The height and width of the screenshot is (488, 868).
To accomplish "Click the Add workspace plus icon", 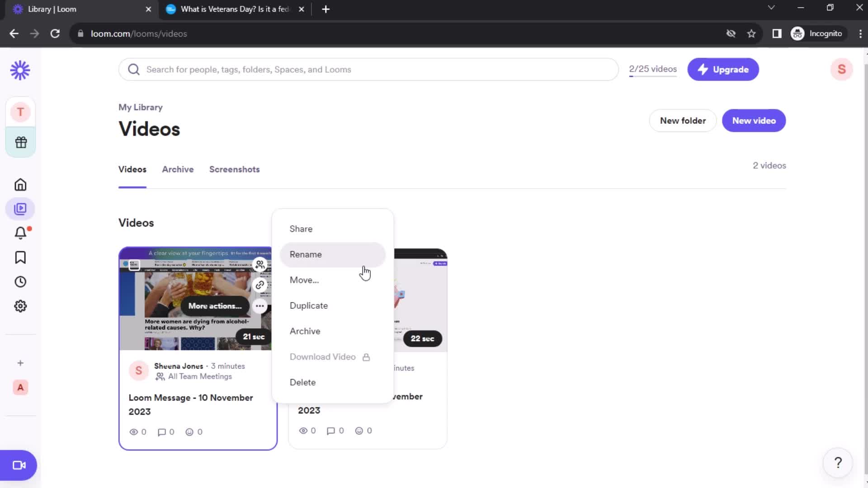I will [20, 363].
